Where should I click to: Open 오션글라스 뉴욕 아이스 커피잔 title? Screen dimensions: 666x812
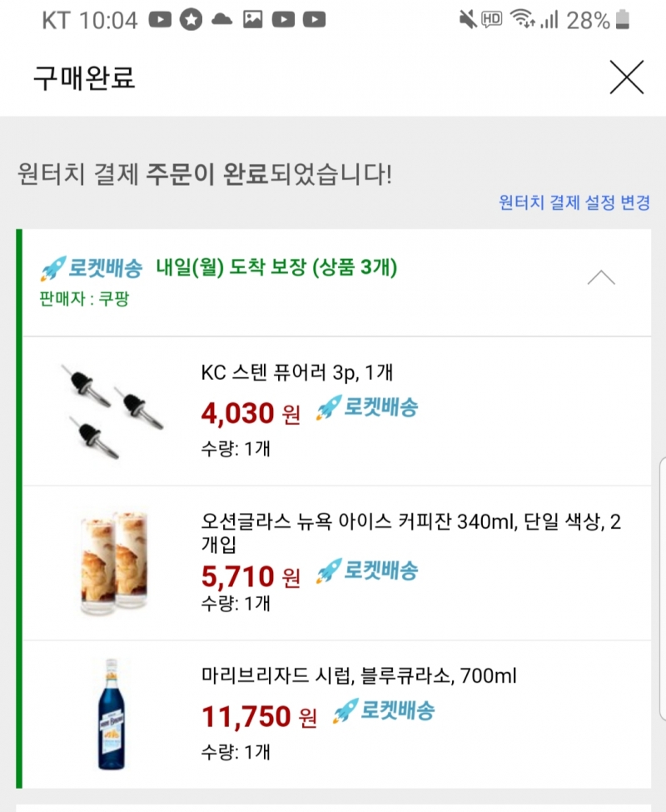411,533
